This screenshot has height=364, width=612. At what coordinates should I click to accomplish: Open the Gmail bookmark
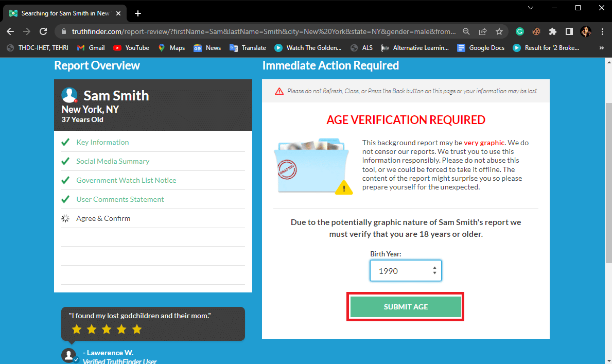point(91,48)
